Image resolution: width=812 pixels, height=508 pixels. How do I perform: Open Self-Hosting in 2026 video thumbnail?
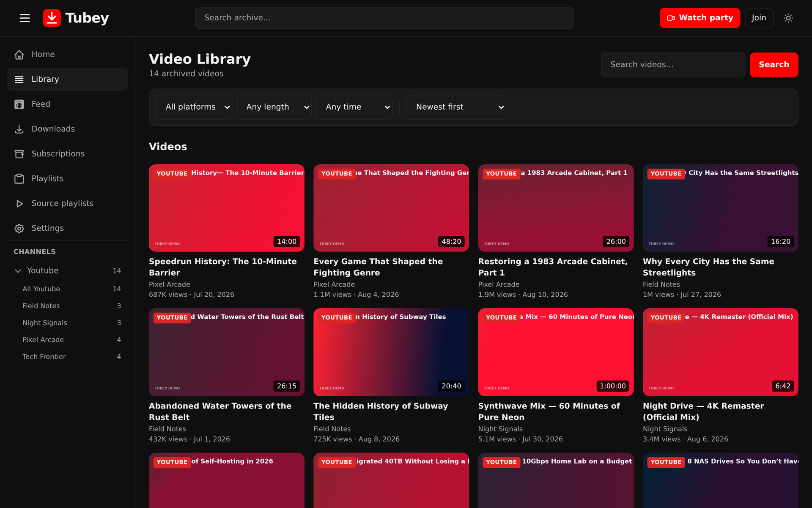click(x=227, y=480)
